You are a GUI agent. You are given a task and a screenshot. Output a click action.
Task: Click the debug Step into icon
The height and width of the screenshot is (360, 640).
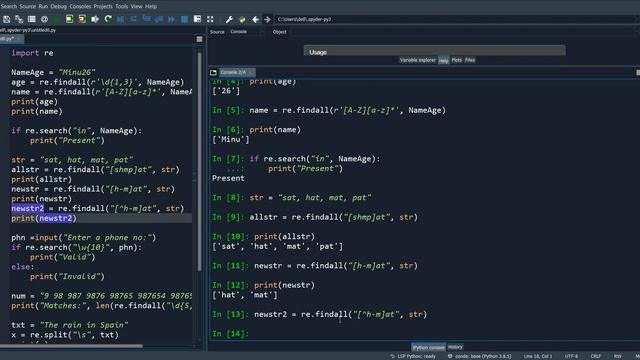click(146, 19)
